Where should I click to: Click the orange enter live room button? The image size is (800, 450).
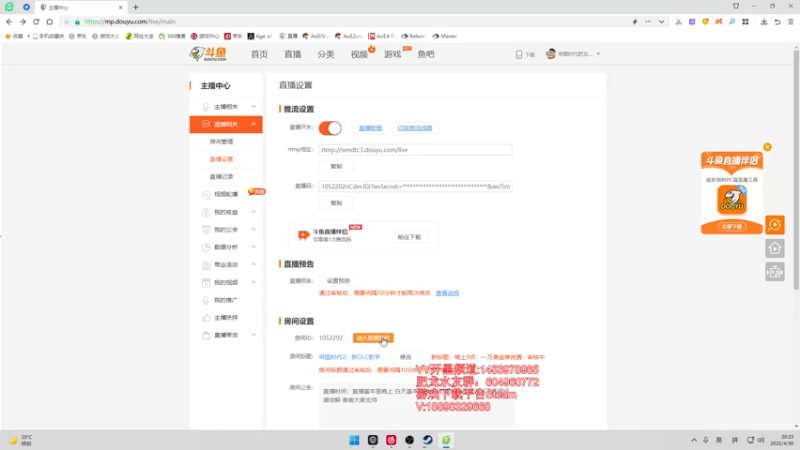tap(373, 338)
